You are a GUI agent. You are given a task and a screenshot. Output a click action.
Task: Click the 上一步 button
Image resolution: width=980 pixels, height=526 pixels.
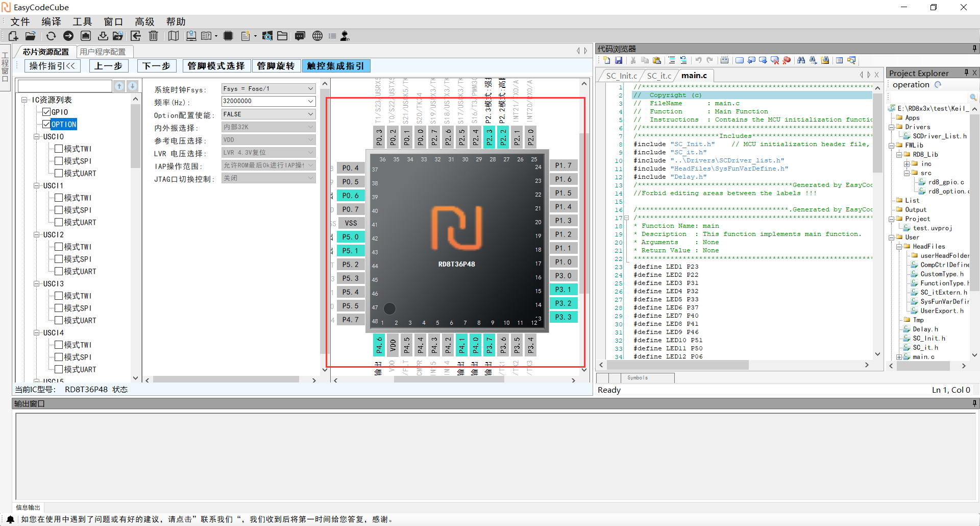pyautogui.click(x=108, y=66)
